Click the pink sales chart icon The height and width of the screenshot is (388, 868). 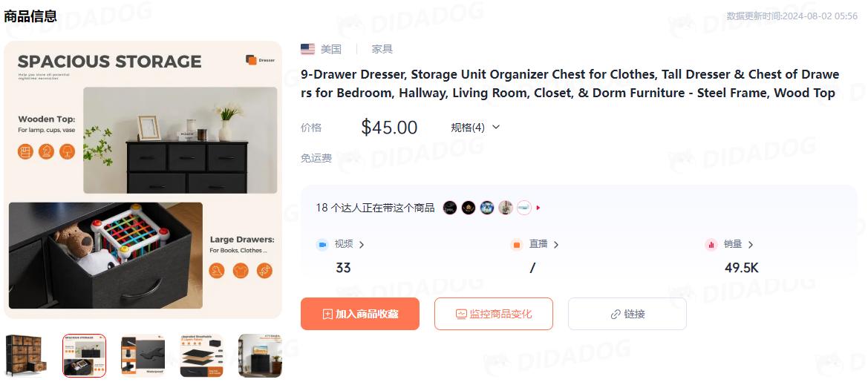coord(711,244)
